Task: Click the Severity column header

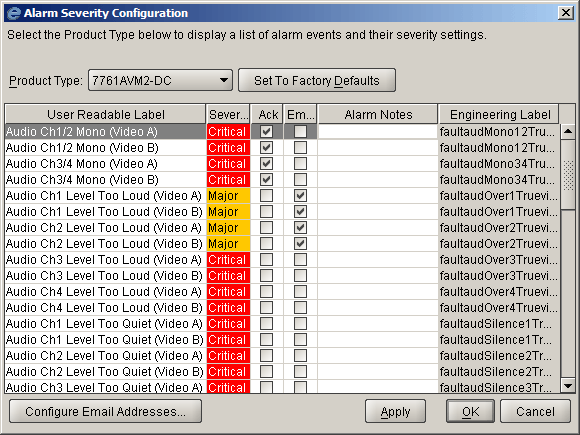Action: 228,114
